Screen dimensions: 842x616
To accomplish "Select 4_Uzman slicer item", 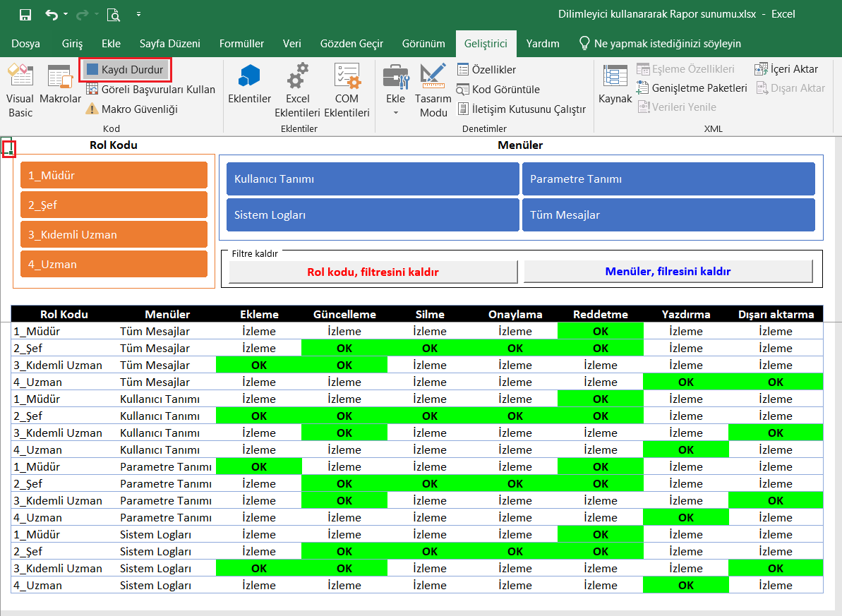I will tap(114, 264).
